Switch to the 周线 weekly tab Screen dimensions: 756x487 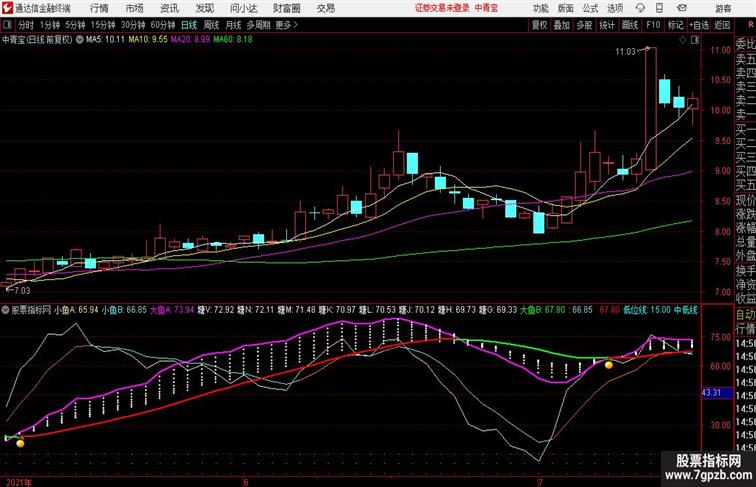[x=211, y=25]
